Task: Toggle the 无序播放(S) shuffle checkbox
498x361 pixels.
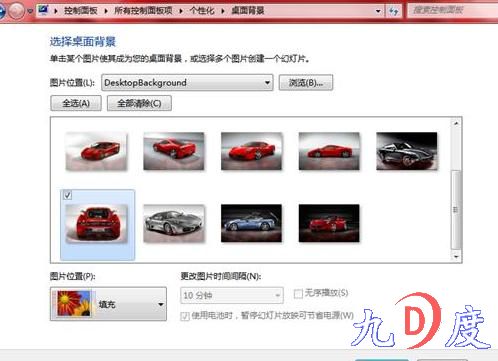Action: (x=298, y=293)
